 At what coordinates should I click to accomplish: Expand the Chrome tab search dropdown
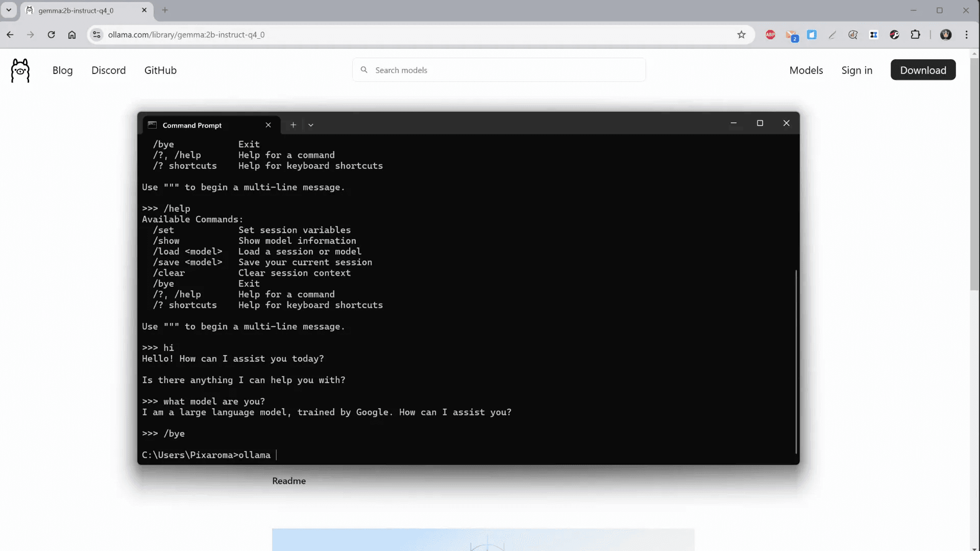point(9,10)
